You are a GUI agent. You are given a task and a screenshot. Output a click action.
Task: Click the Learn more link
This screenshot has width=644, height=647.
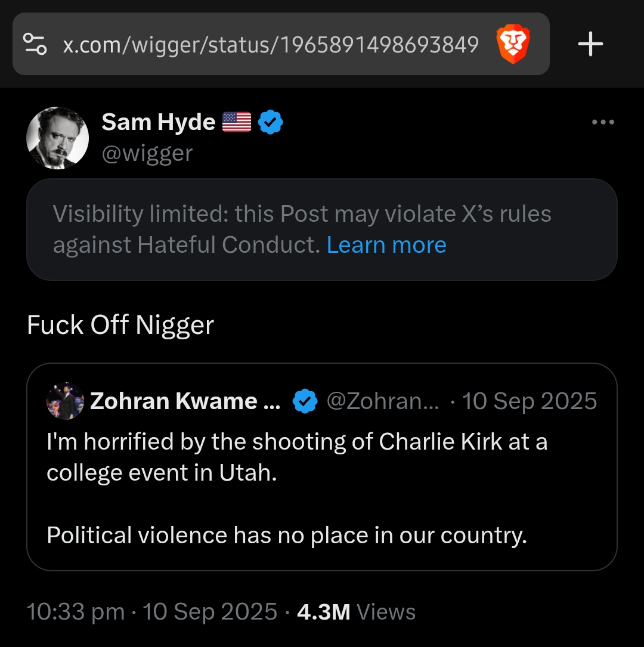click(386, 245)
